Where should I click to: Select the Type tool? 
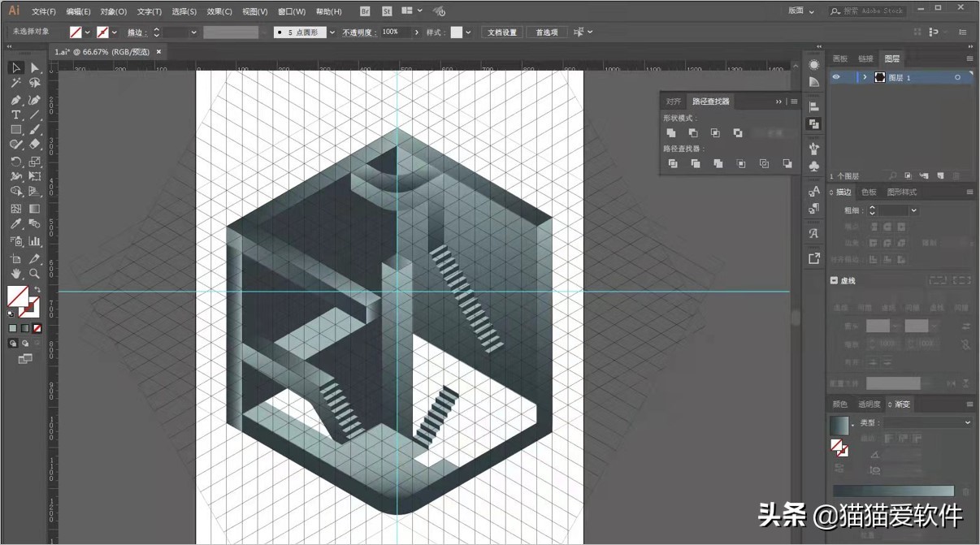coord(15,115)
